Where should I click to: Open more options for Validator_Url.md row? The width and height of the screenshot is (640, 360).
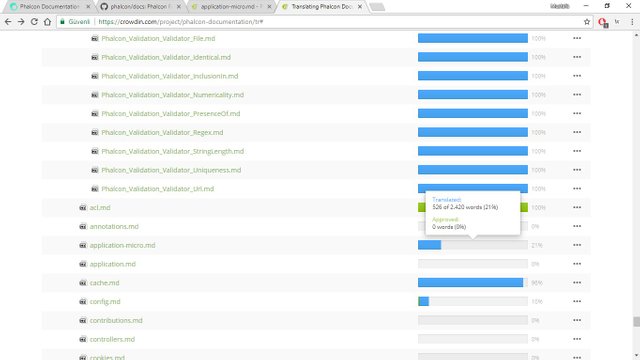(577, 188)
